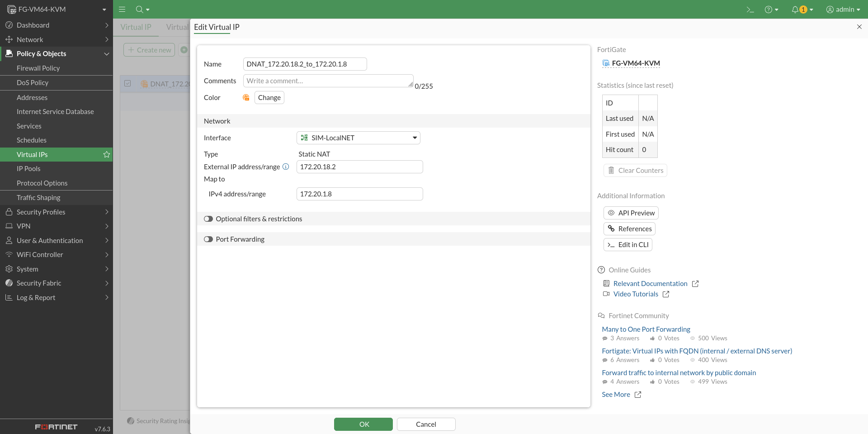Open Forward traffic to internal network link
Image resolution: width=868 pixels, height=434 pixels.
679,373
